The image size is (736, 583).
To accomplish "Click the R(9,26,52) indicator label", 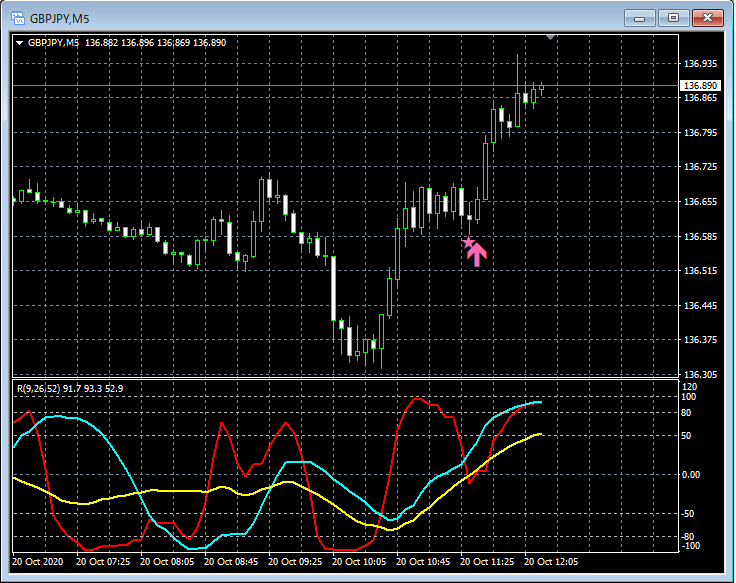I will point(38,389).
